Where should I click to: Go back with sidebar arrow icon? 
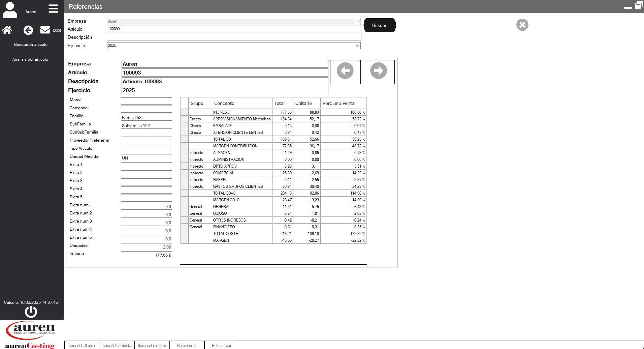tap(28, 30)
